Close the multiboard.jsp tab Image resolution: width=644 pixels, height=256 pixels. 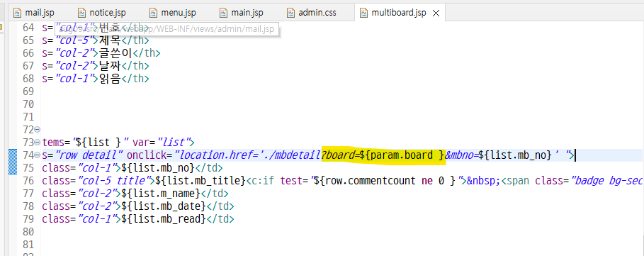point(436,13)
